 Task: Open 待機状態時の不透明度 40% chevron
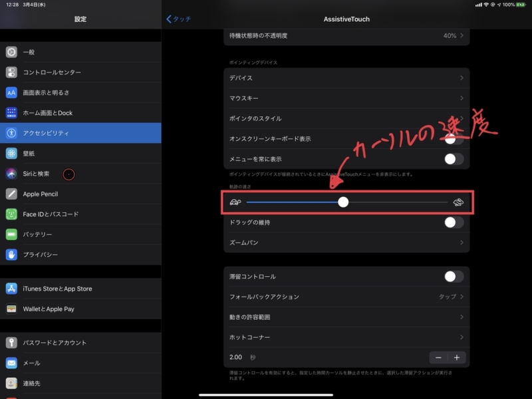(x=462, y=35)
